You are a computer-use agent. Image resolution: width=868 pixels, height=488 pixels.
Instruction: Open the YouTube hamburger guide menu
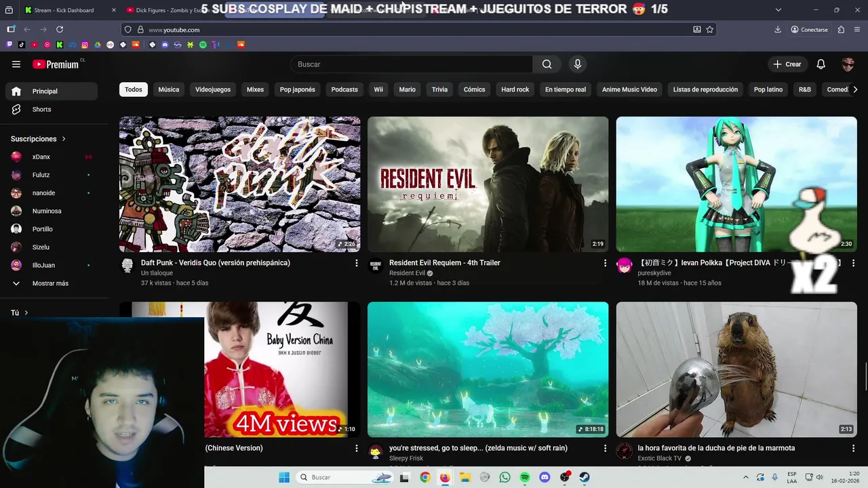pos(16,64)
